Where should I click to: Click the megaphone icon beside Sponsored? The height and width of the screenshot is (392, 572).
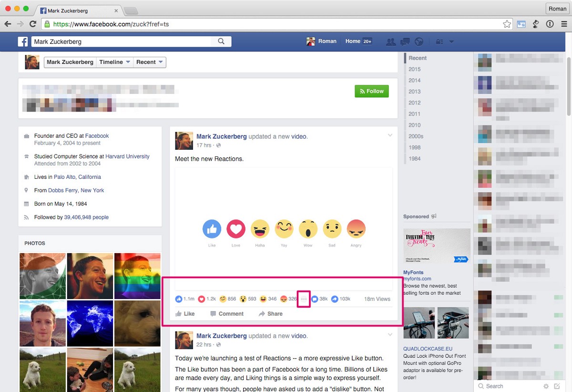(x=434, y=217)
